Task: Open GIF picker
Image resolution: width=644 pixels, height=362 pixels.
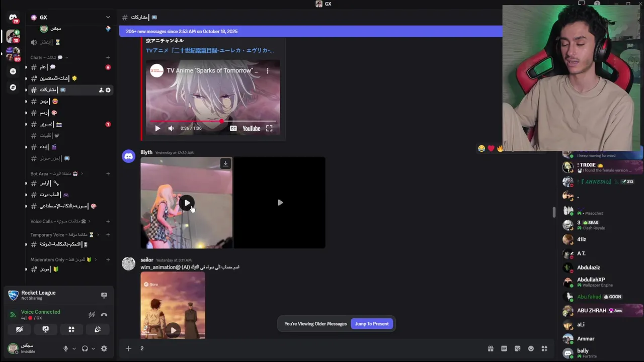Action: click(504, 348)
